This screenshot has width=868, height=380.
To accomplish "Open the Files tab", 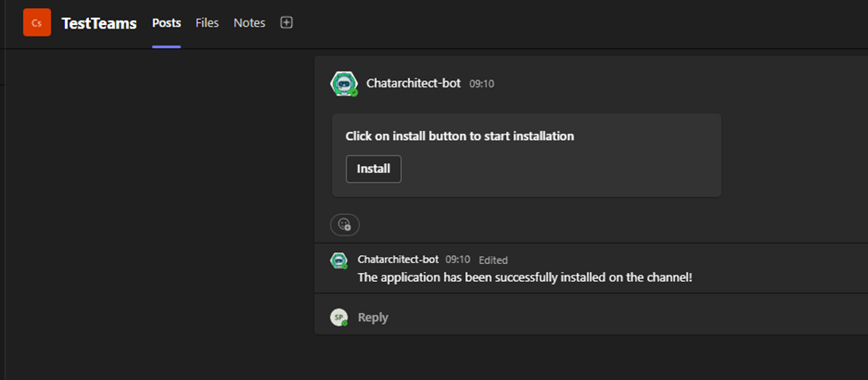I will pos(207,23).
